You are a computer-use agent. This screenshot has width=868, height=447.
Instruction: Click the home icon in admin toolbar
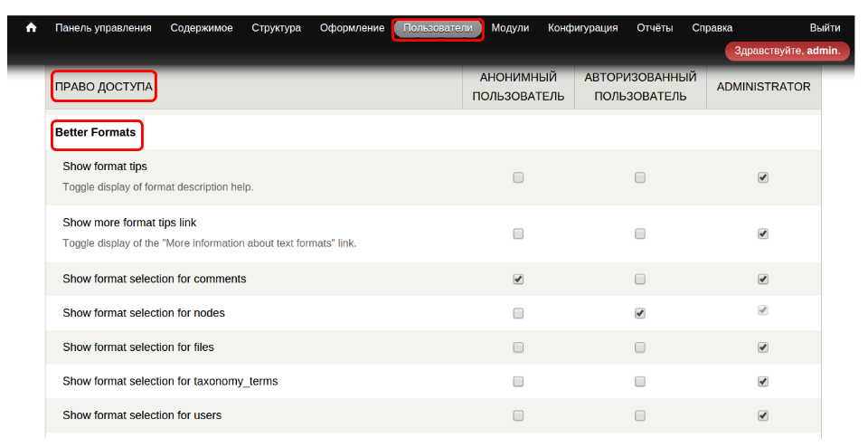point(32,28)
